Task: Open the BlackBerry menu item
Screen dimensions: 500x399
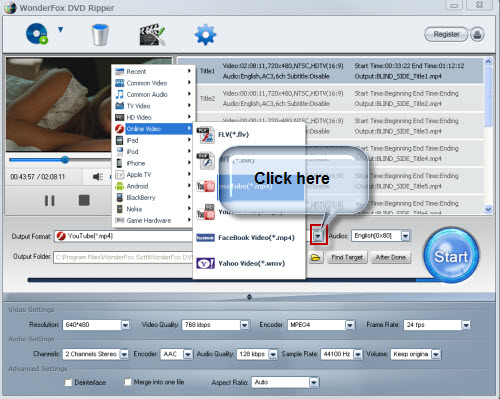Action: pos(153,198)
